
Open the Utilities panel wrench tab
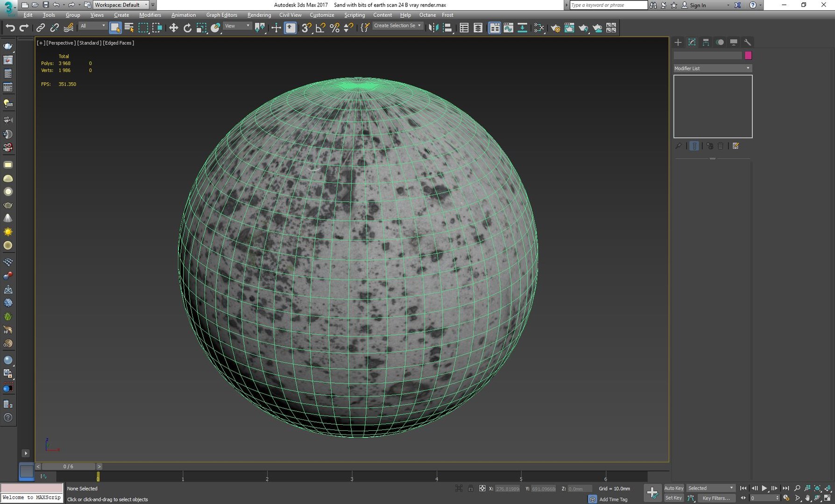(747, 42)
